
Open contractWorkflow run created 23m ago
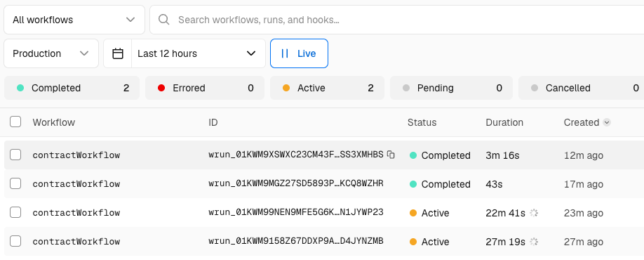(x=76, y=213)
